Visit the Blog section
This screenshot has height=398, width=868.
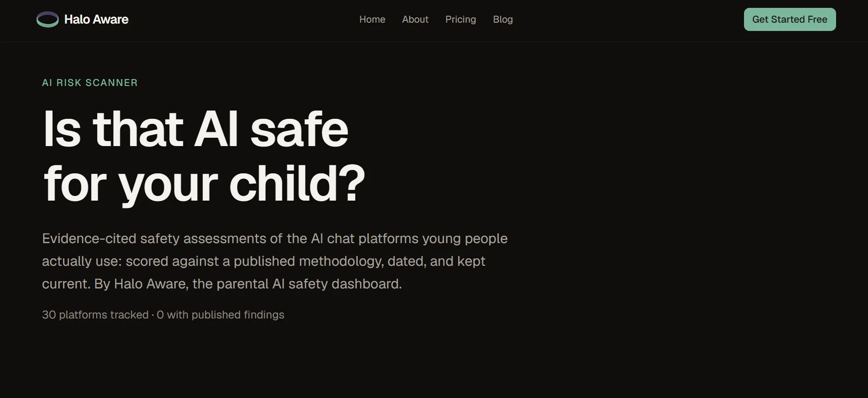point(503,19)
